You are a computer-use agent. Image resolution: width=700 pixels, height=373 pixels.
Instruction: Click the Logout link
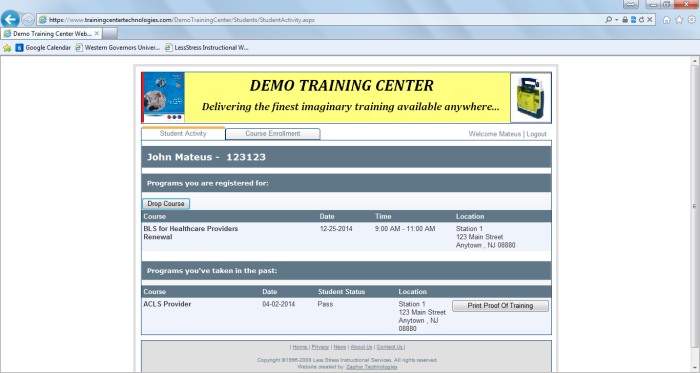coord(536,134)
